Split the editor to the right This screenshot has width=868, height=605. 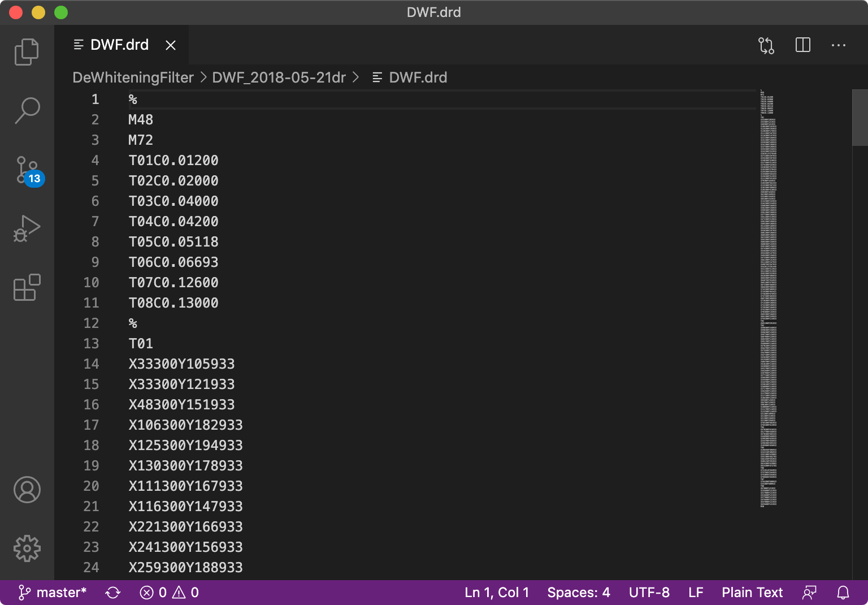click(x=803, y=45)
